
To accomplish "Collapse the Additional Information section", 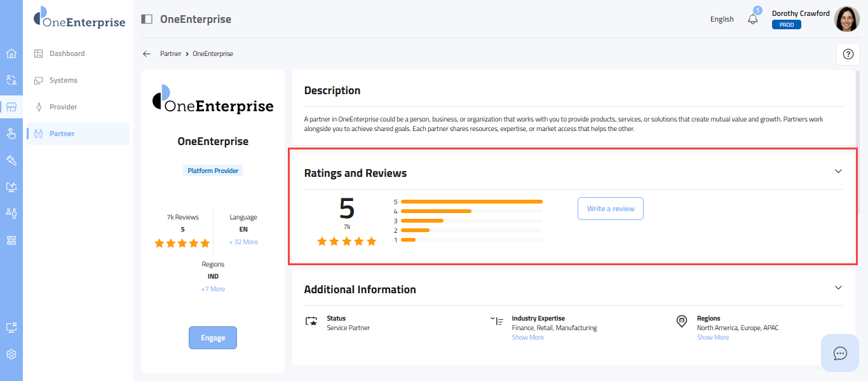I will (838, 287).
